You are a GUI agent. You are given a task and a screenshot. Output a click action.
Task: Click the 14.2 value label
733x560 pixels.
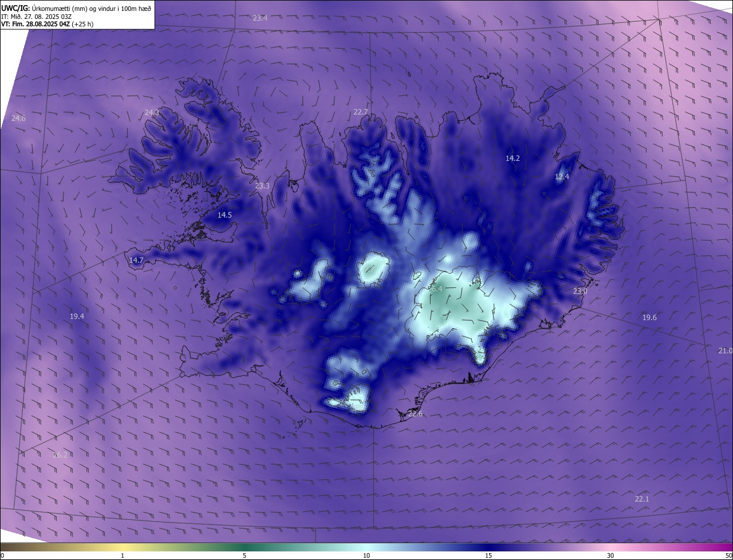coord(513,159)
